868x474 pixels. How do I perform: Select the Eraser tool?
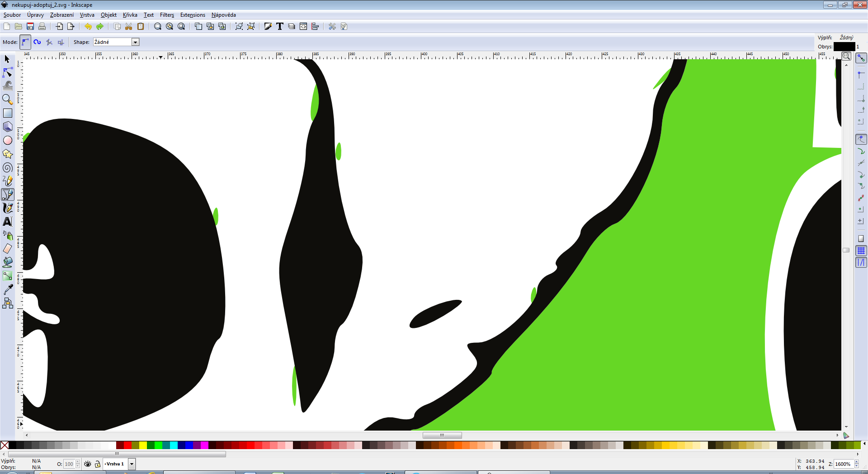click(x=7, y=249)
